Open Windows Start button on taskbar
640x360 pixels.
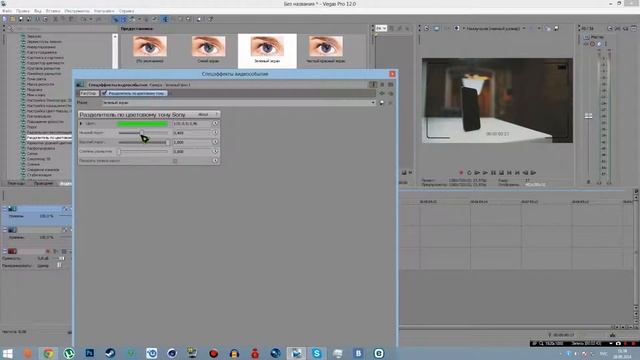[x=7, y=353]
